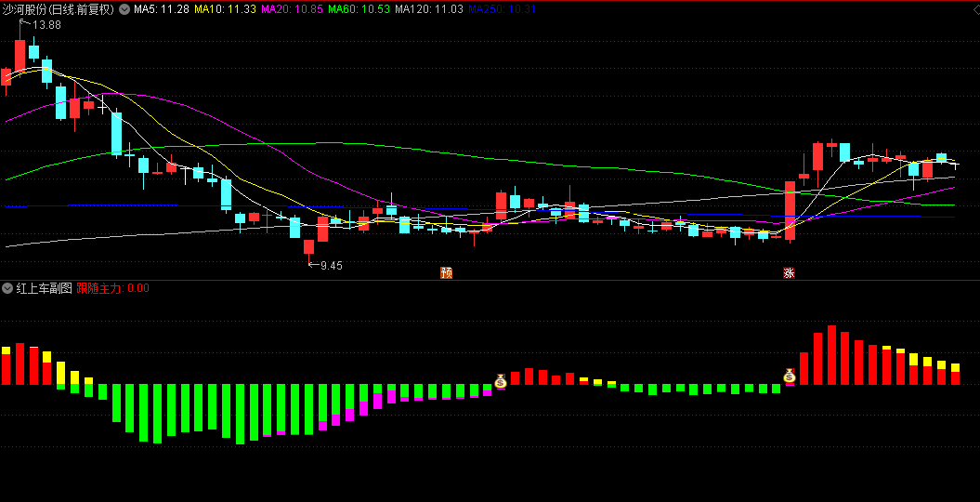Image resolution: width=980 pixels, height=502 pixels.
Task: Click the 预 forecast marker icon
Action: pyautogui.click(x=446, y=272)
